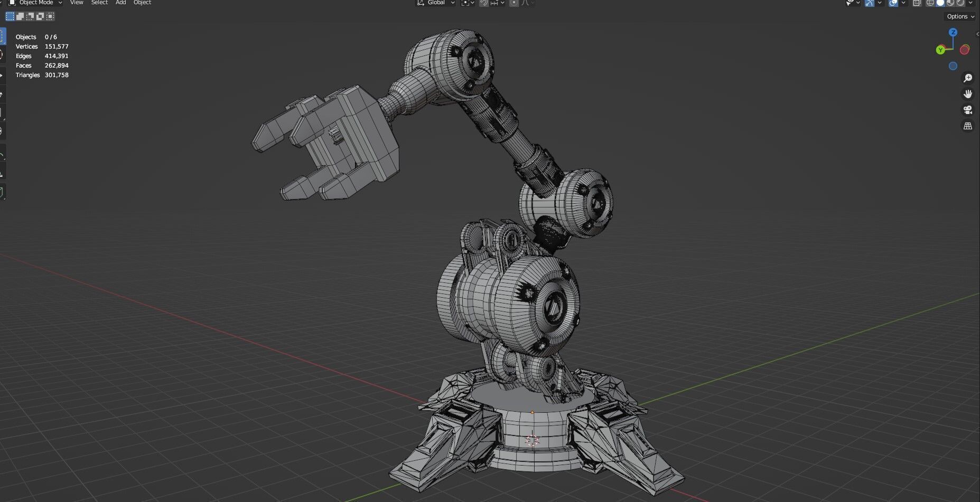The height and width of the screenshot is (502, 980).
Task: Click the Pan view hand icon
Action: (968, 94)
